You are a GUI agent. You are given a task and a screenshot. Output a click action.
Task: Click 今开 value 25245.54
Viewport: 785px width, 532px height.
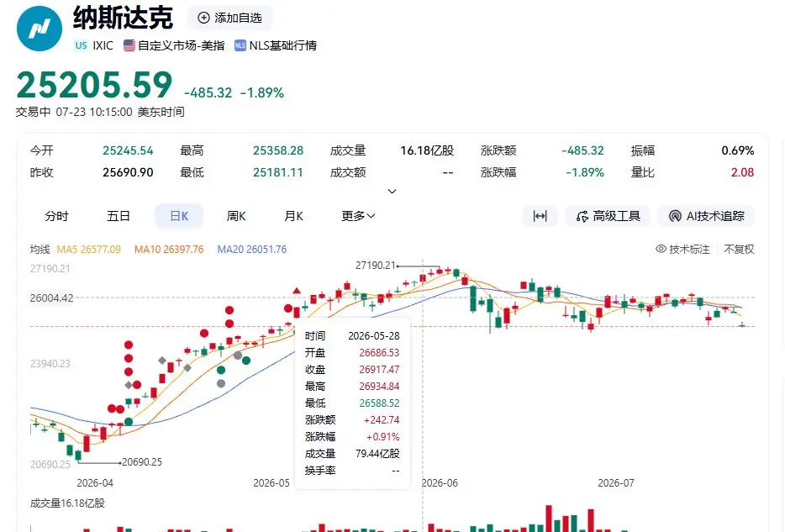click(128, 150)
